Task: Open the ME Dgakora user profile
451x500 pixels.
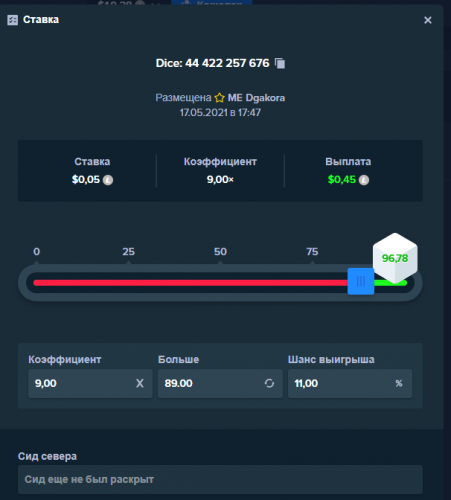Action: [256, 98]
